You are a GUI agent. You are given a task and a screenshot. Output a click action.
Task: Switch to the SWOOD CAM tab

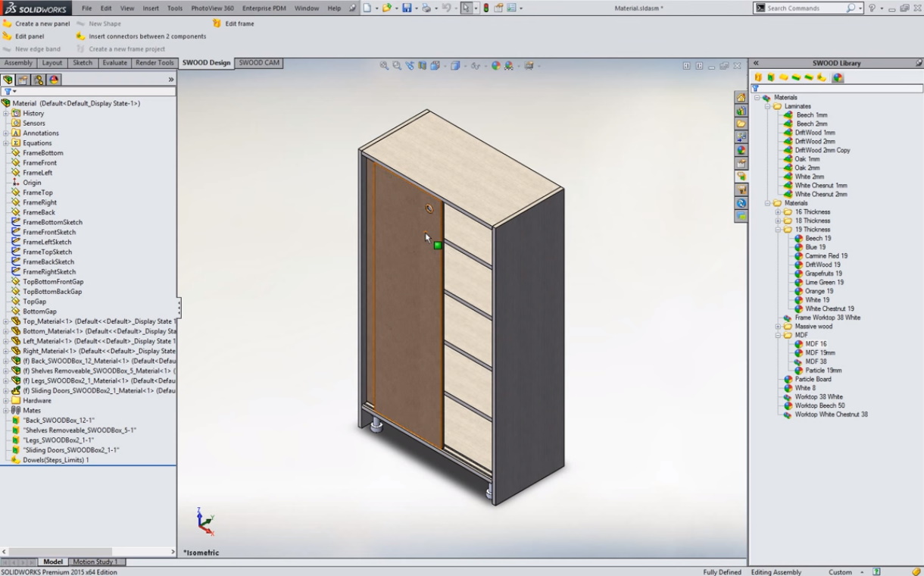[259, 63]
